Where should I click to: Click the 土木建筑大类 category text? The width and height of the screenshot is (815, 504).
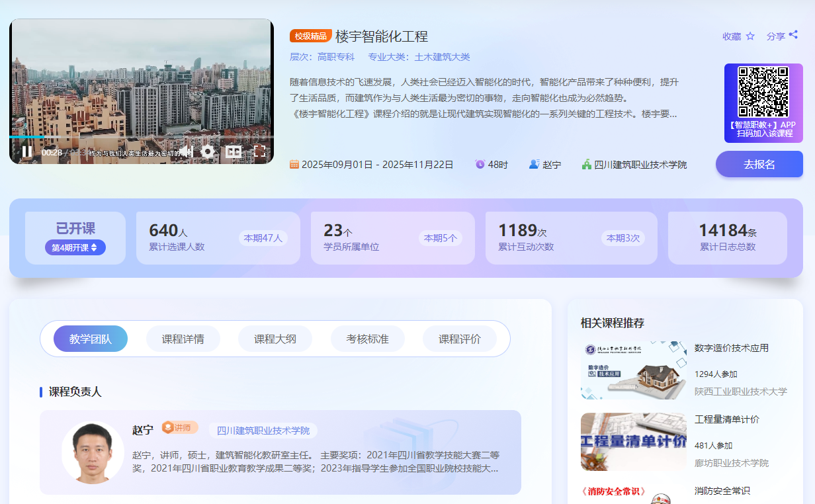point(442,57)
